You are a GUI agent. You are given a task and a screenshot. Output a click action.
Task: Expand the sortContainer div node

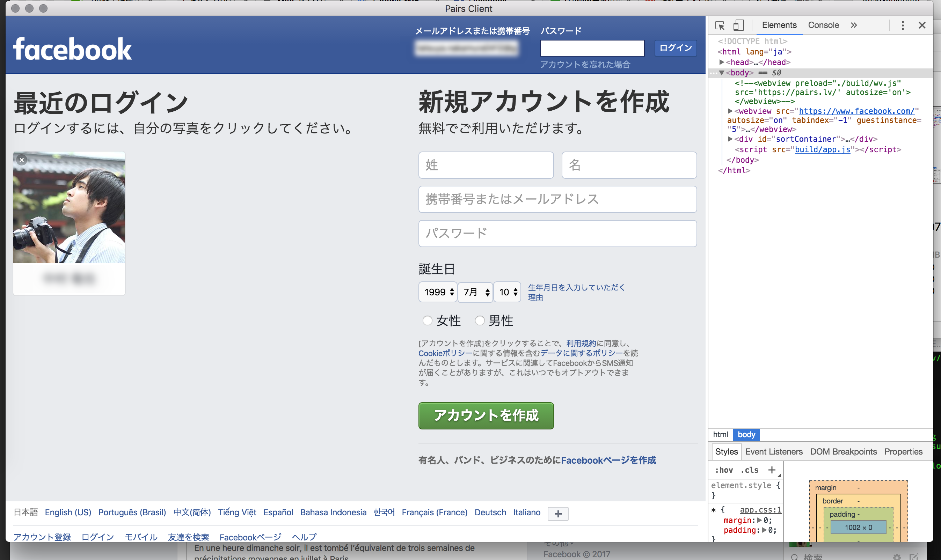coord(730,139)
